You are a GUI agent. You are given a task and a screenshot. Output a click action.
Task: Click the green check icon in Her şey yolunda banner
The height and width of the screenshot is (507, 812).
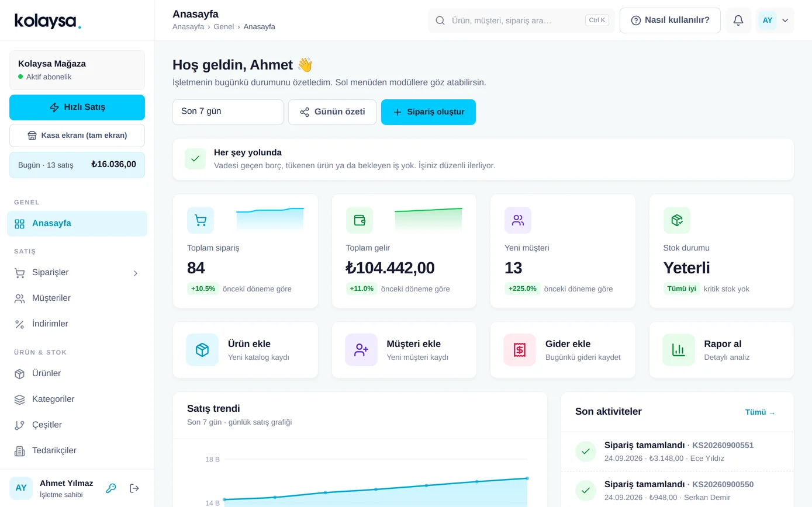195,159
